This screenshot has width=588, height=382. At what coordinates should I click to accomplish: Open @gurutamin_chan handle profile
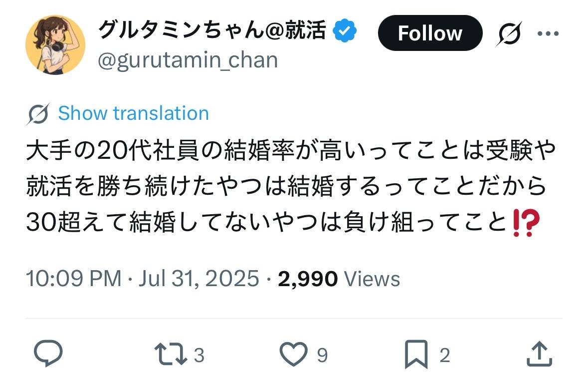point(188,60)
